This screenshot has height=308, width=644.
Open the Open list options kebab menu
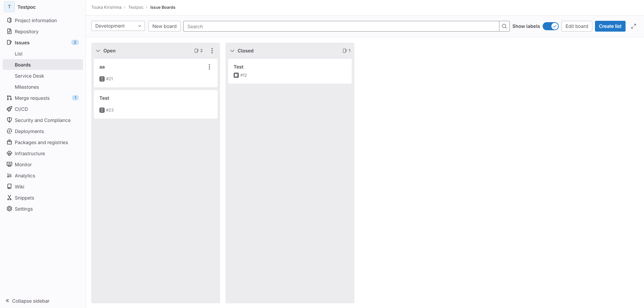tap(212, 51)
